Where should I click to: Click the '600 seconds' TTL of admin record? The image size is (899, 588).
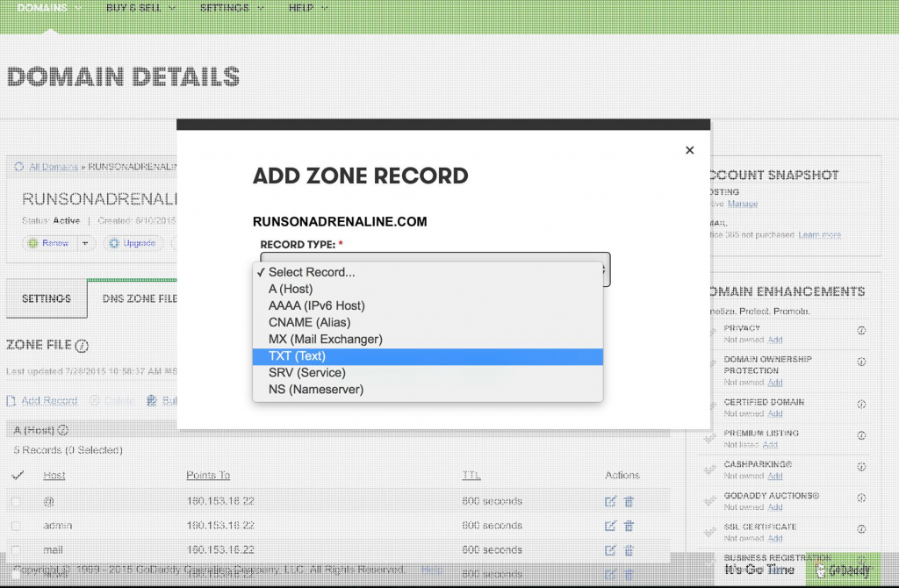(x=492, y=526)
